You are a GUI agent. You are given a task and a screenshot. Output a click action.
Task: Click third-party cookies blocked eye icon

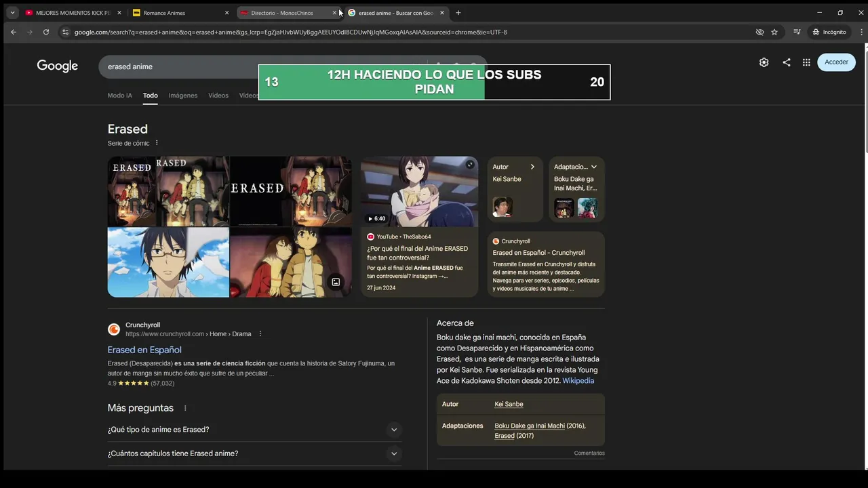[759, 32]
